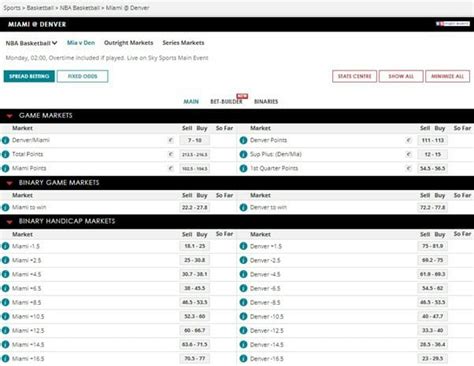Click stats icon beside Total Points price
Viewport: 474px width, 366px height.
coord(171,154)
